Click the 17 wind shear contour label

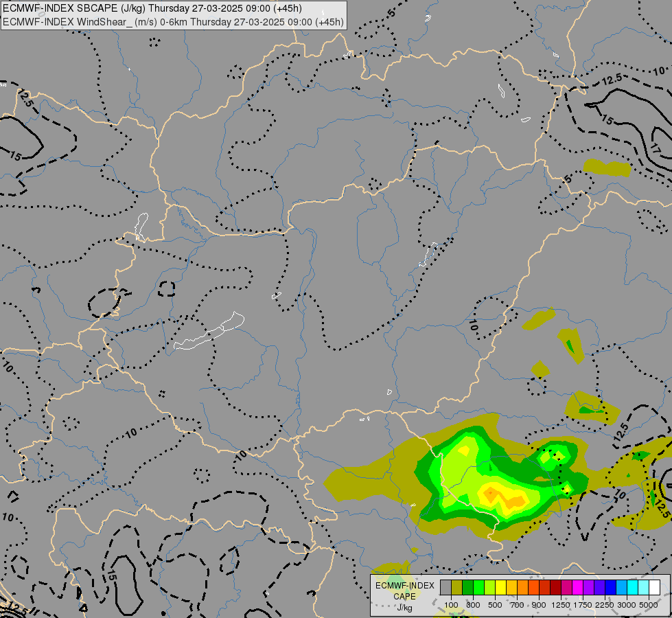pos(656,149)
